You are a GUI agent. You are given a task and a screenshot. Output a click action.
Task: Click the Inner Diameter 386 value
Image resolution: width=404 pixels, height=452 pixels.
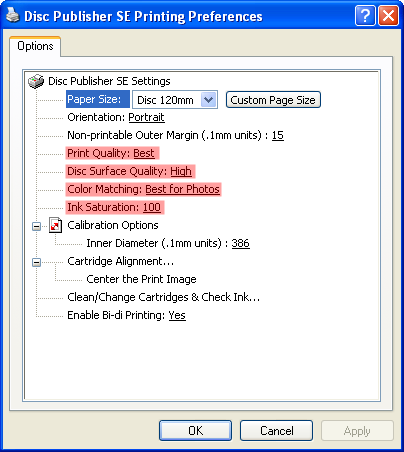click(x=240, y=243)
